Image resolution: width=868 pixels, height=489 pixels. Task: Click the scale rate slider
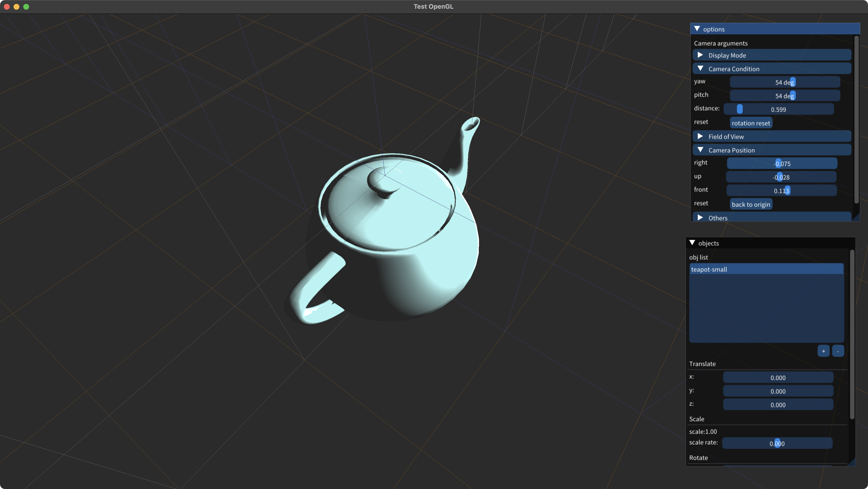[x=777, y=443]
